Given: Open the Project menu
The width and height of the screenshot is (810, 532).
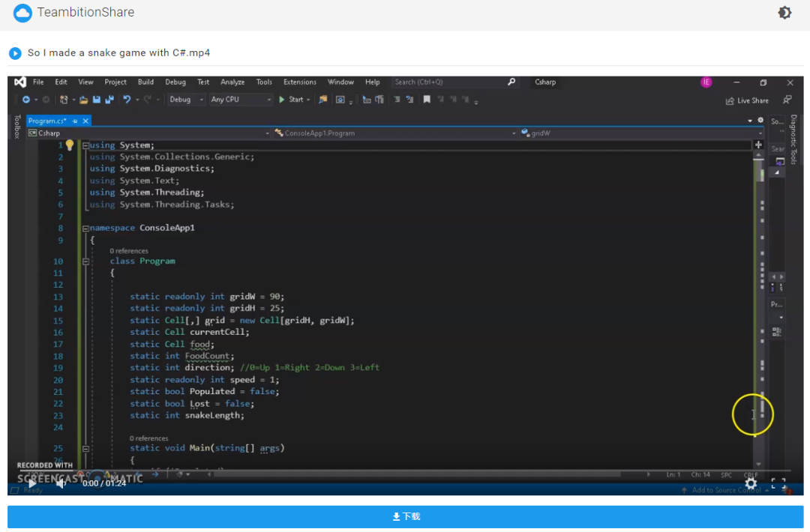Looking at the screenshot, I should pos(115,82).
